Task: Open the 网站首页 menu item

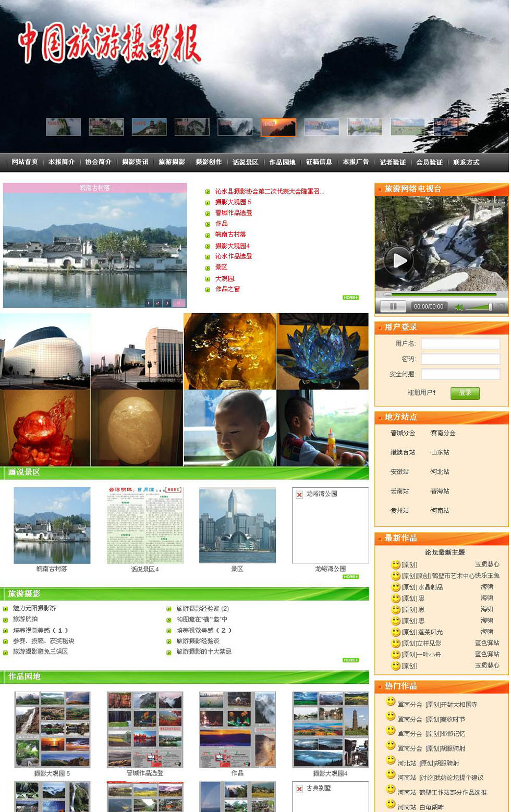Action: pyautogui.click(x=25, y=162)
